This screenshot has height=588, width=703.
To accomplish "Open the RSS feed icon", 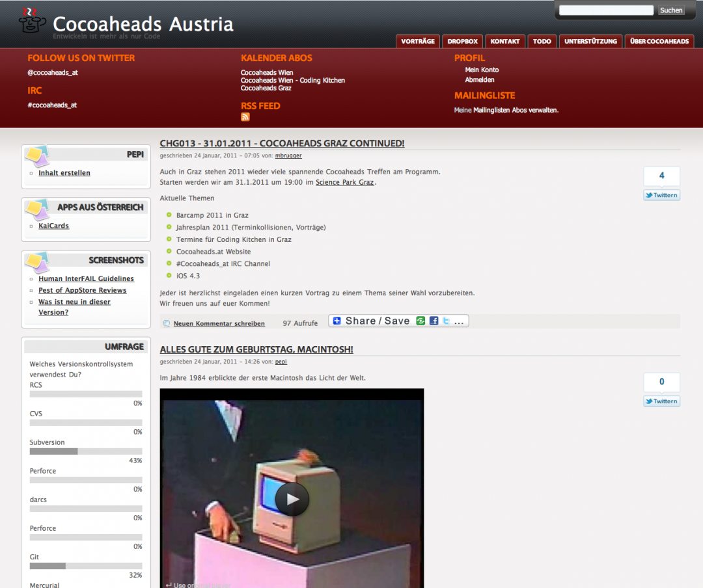I will point(245,117).
